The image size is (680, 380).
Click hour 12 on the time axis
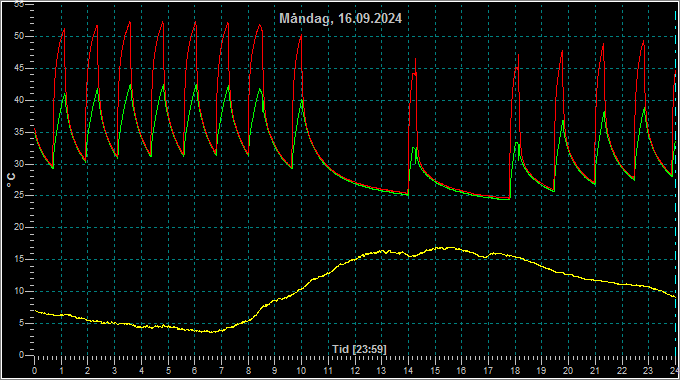click(x=355, y=371)
